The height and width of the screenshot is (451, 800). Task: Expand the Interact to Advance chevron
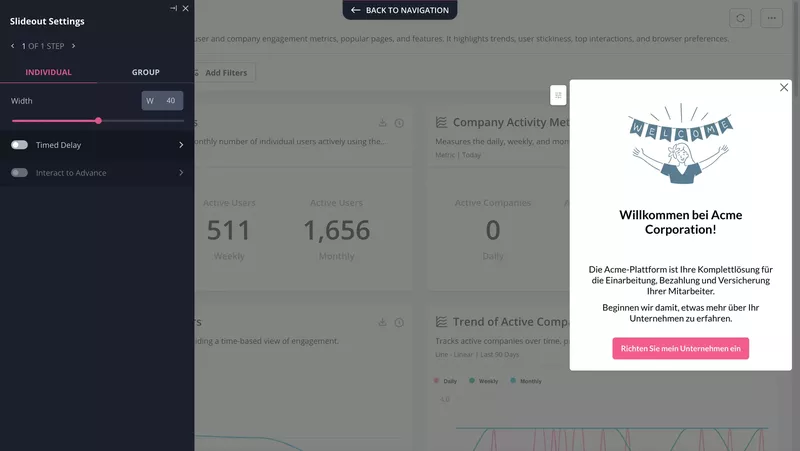coord(181,173)
